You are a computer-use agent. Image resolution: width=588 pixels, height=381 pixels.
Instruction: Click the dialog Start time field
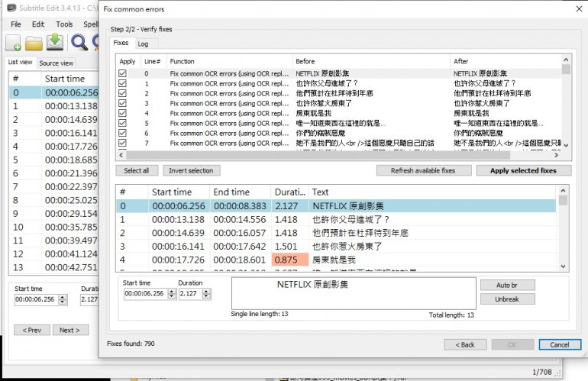pyautogui.click(x=146, y=293)
